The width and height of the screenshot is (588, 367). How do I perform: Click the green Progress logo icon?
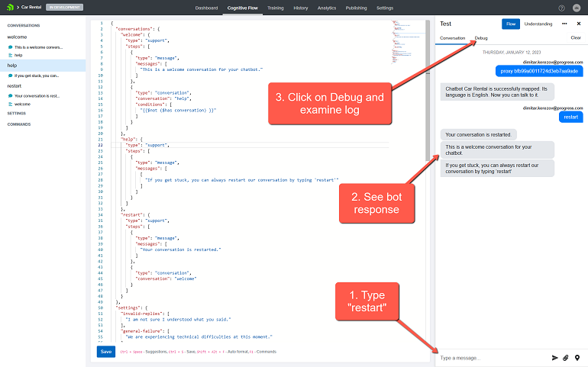(10, 7)
